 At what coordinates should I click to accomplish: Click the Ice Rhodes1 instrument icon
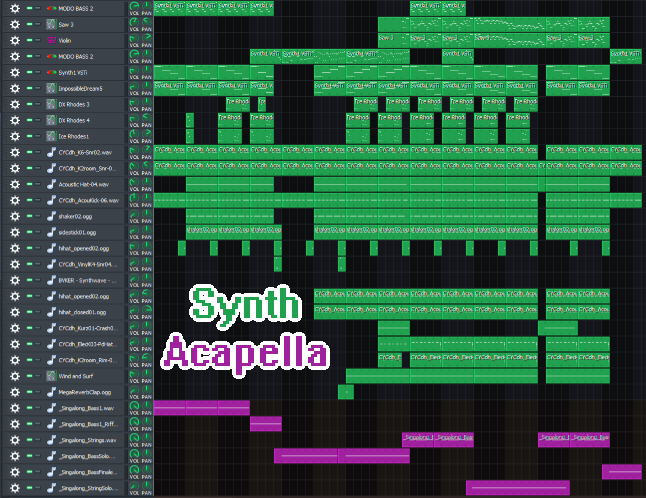click(x=51, y=136)
